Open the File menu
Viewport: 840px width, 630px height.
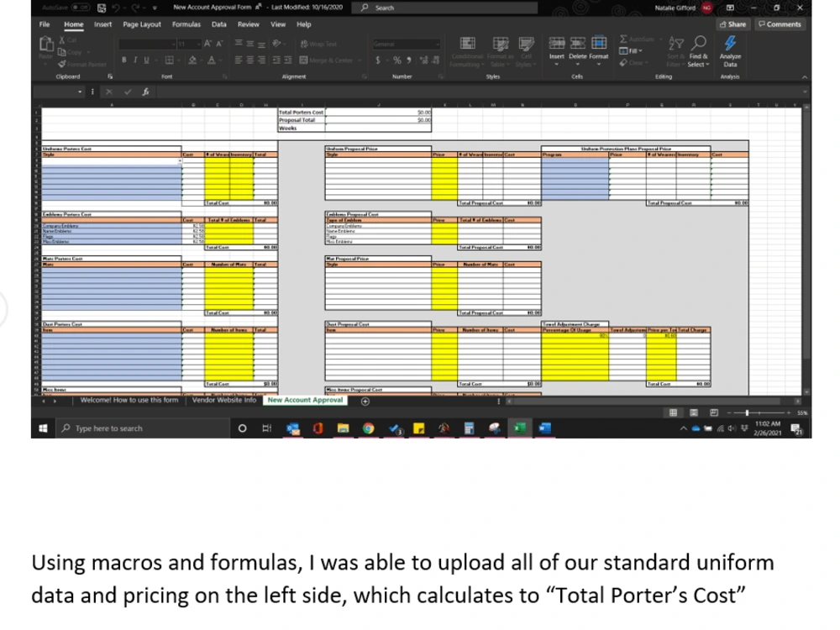point(45,24)
